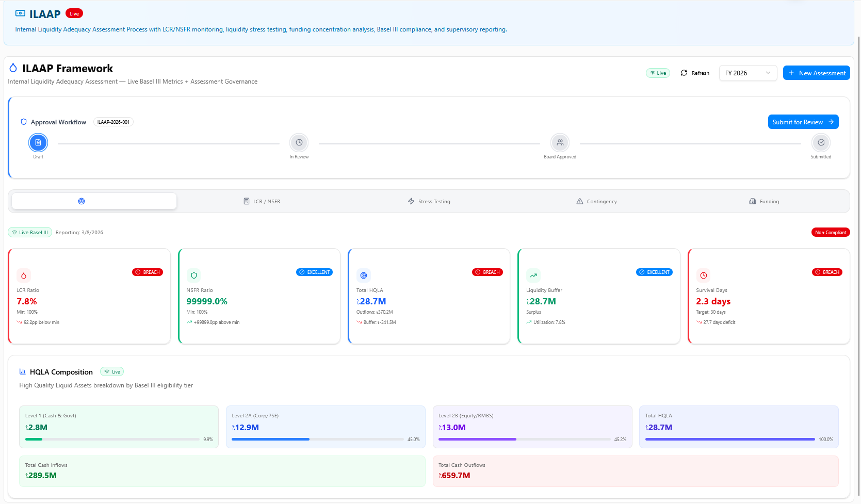Switch to the LCR / NSFR tab
The width and height of the screenshot is (861, 504).
click(262, 202)
